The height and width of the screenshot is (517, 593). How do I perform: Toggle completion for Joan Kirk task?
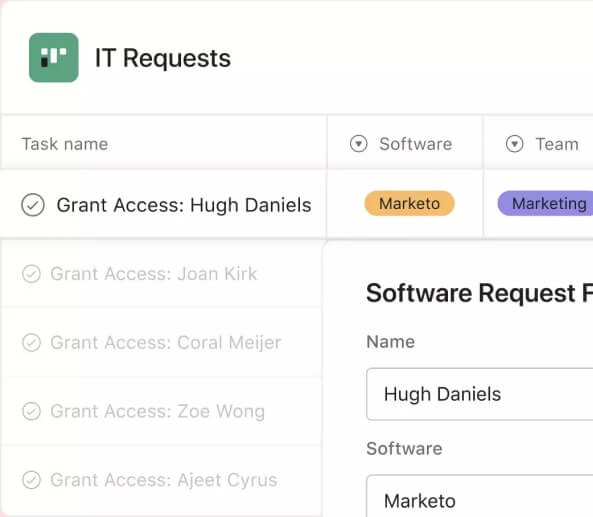coord(31,274)
